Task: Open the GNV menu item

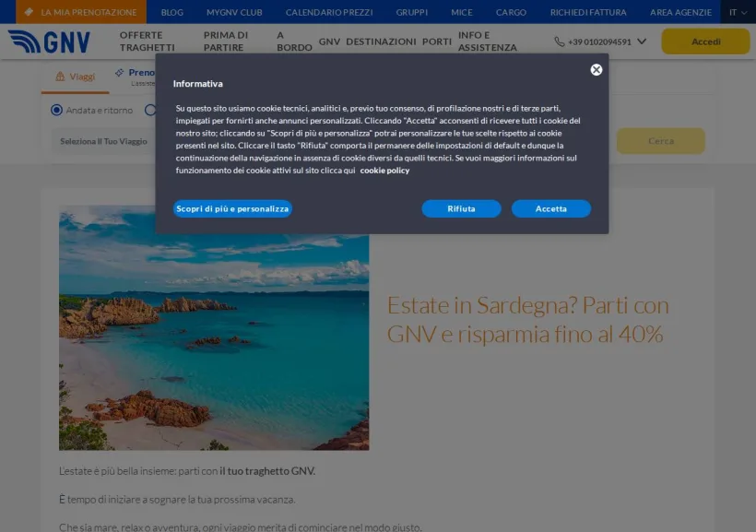Action: (x=329, y=41)
